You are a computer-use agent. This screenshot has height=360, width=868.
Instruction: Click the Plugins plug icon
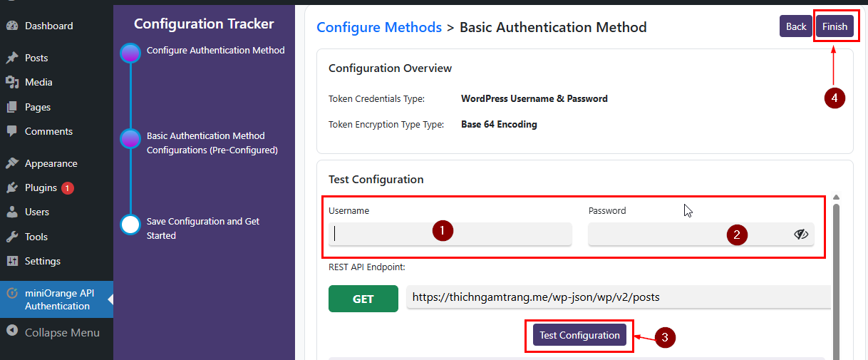coord(12,187)
